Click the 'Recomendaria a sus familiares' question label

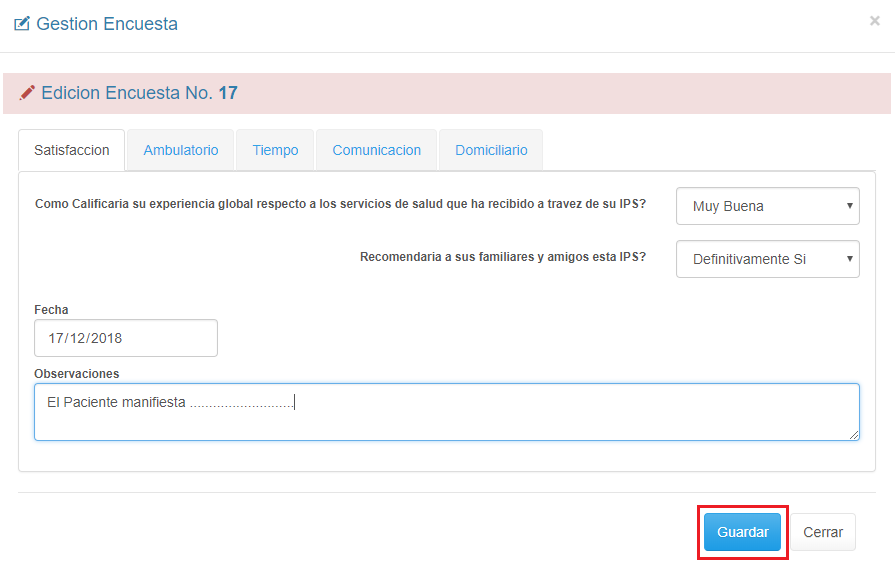click(x=502, y=257)
